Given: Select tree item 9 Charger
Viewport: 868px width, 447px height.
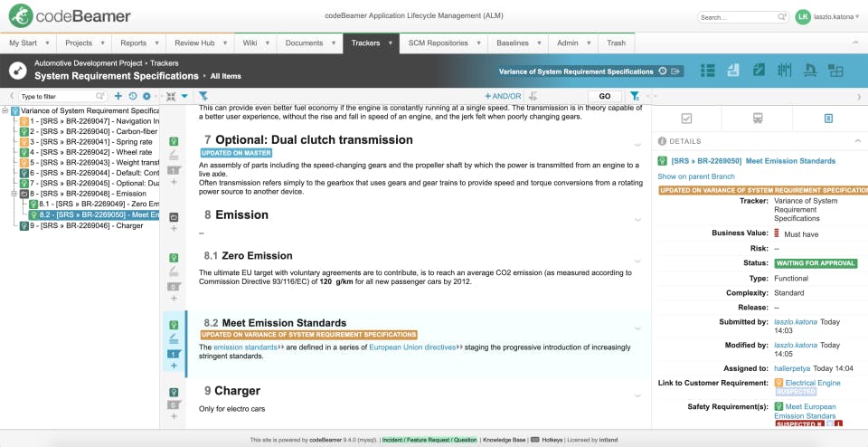Looking at the screenshot, I should pos(81,226).
